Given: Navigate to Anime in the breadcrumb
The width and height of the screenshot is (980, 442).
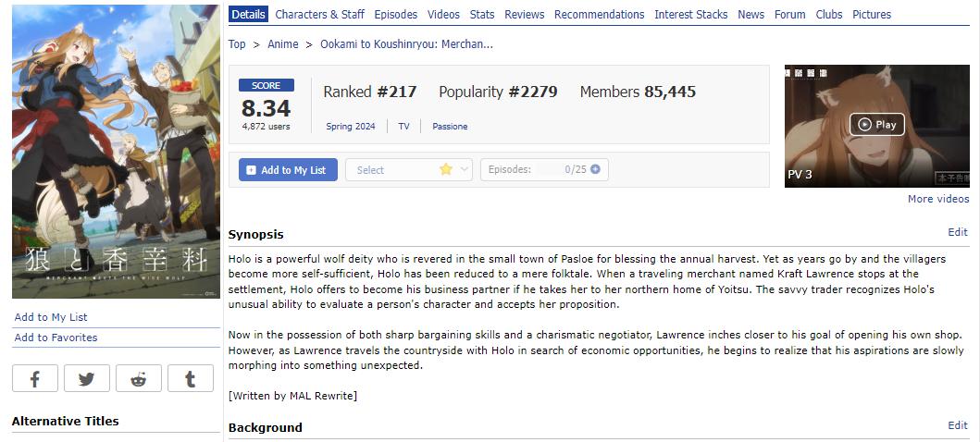Looking at the screenshot, I should [x=282, y=43].
